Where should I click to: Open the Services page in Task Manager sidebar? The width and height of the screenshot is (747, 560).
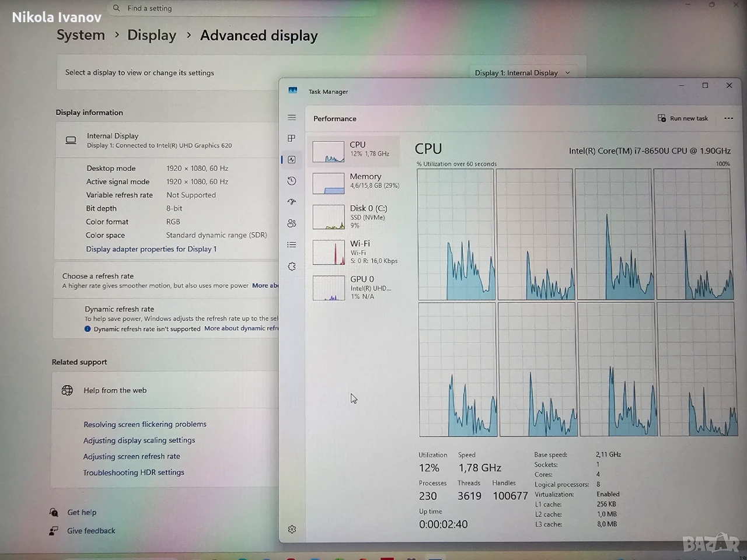click(x=292, y=266)
